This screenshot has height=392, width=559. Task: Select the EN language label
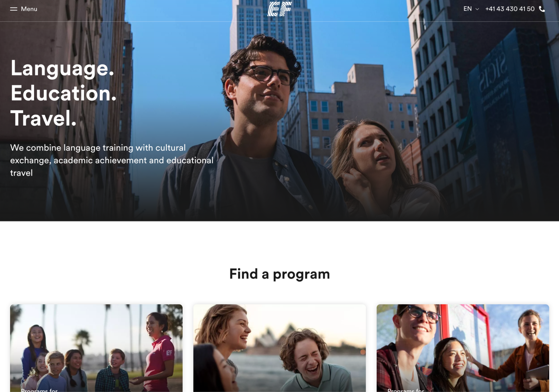pyautogui.click(x=468, y=9)
